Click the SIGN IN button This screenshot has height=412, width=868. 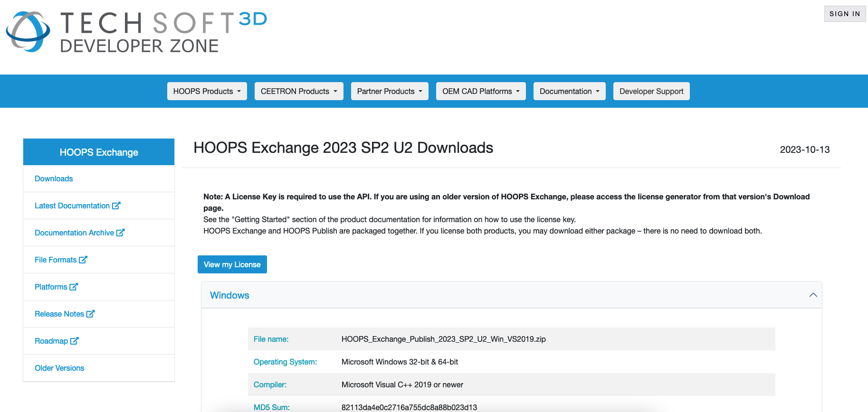point(845,14)
